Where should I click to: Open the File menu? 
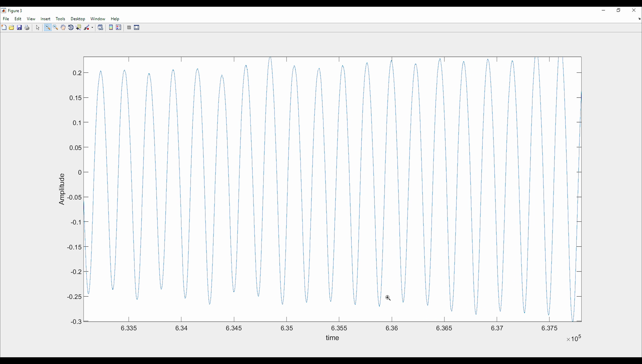coord(6,19)
